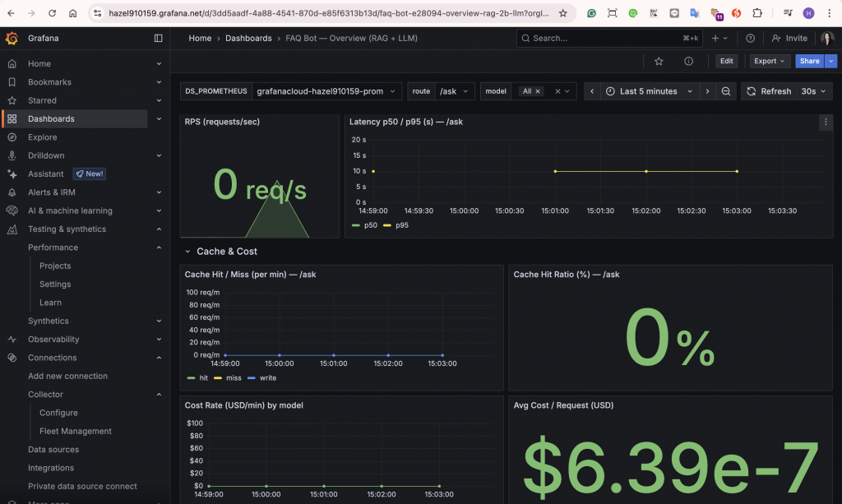Click the Observability pulse icon
842x504 pixels.
[12, 340]
